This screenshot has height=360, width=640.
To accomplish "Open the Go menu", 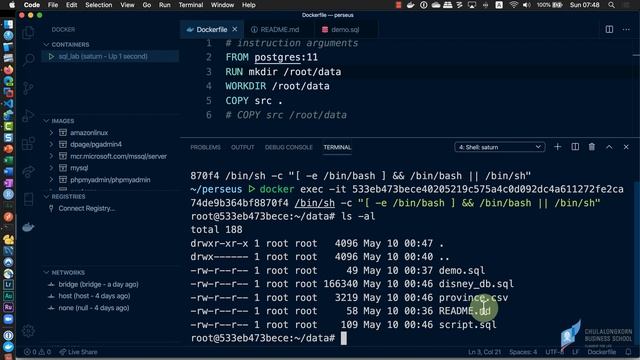I will pos(147,5).
